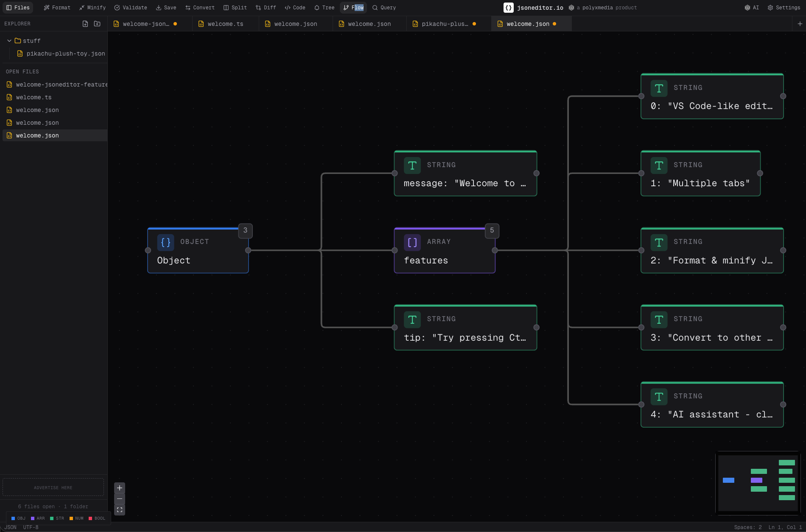
Task: Collapse the stuff folder
Action: point(9,41)
